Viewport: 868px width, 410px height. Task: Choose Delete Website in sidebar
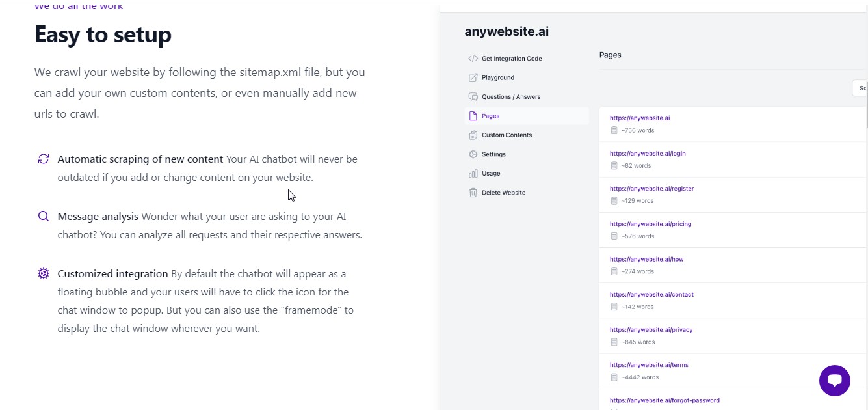coord(528,193)
